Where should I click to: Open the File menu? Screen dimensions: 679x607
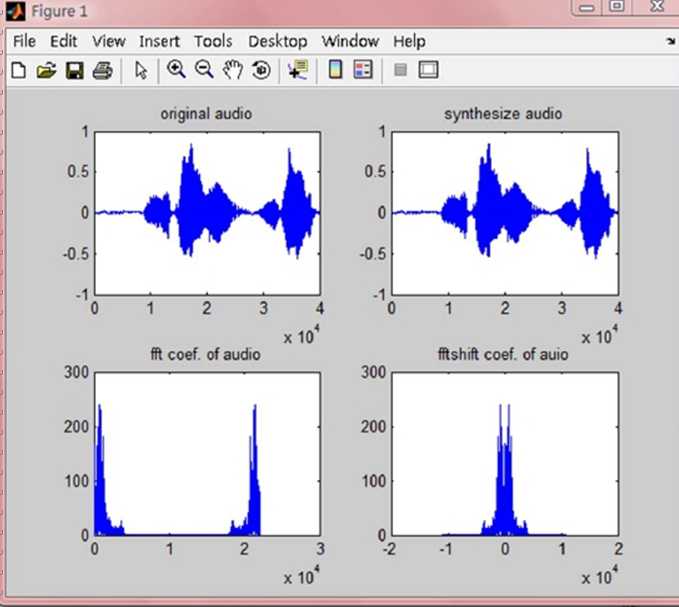pos(24,42)
